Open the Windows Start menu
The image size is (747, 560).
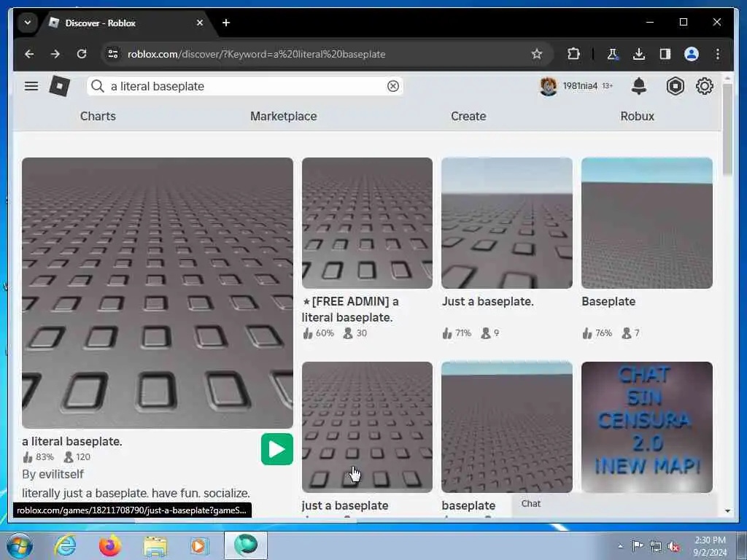[x=20, y=545]
